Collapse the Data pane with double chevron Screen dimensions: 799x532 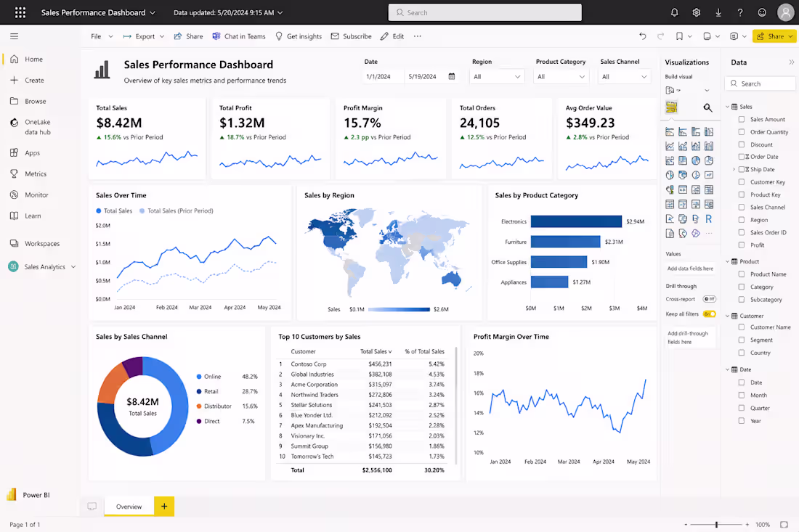click(x=791, y=62)
